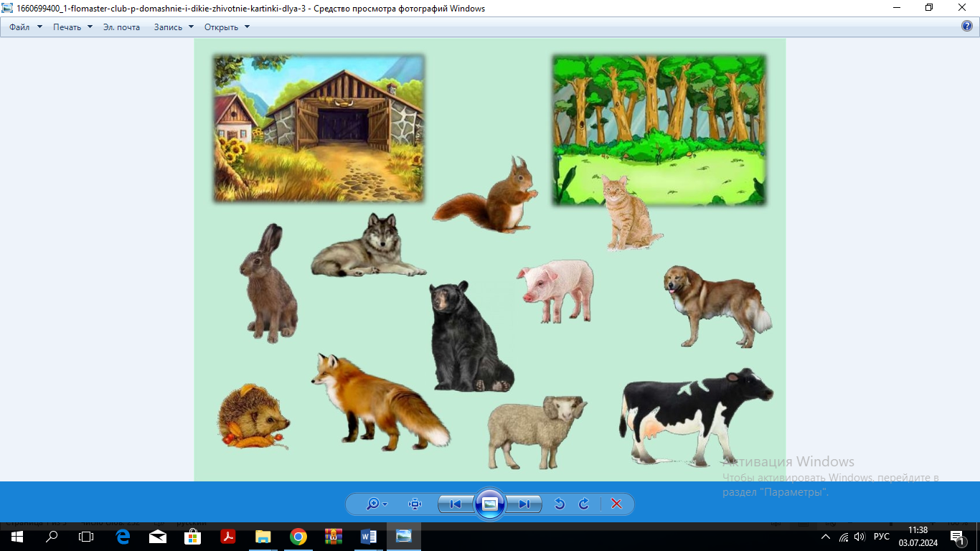Open the zoom magnifier control
This screenshot has width=980, height=551.
coord(373,504)
